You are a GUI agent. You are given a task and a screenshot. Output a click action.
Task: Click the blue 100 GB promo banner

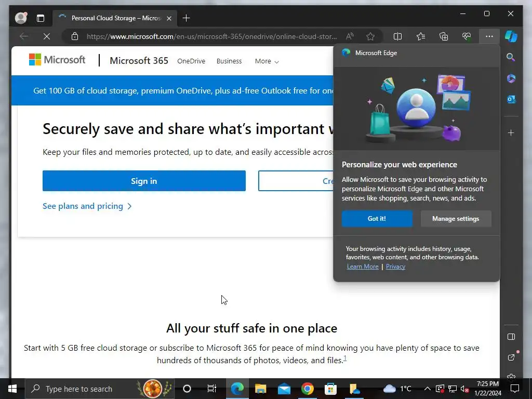pos(172,90)
